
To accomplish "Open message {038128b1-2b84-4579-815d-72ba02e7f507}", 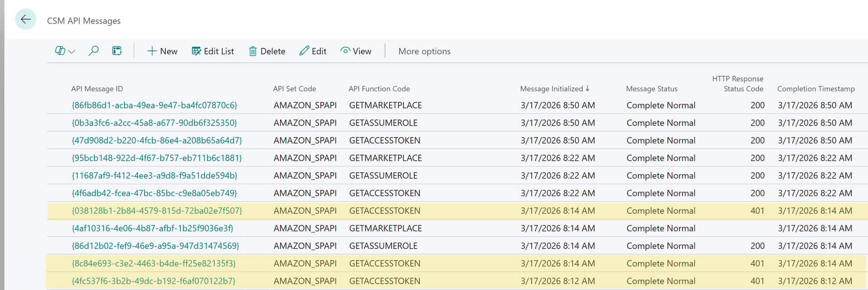I will pyautogui.click(x=157, y=211).
